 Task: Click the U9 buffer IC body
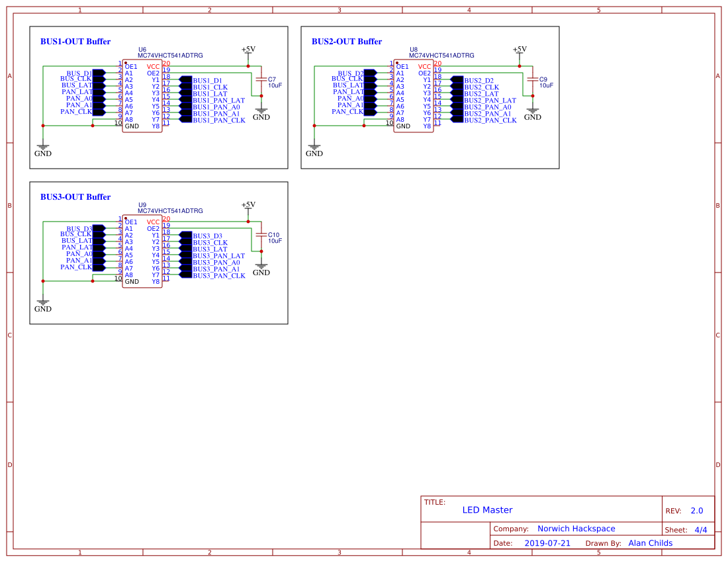[142, 251]
